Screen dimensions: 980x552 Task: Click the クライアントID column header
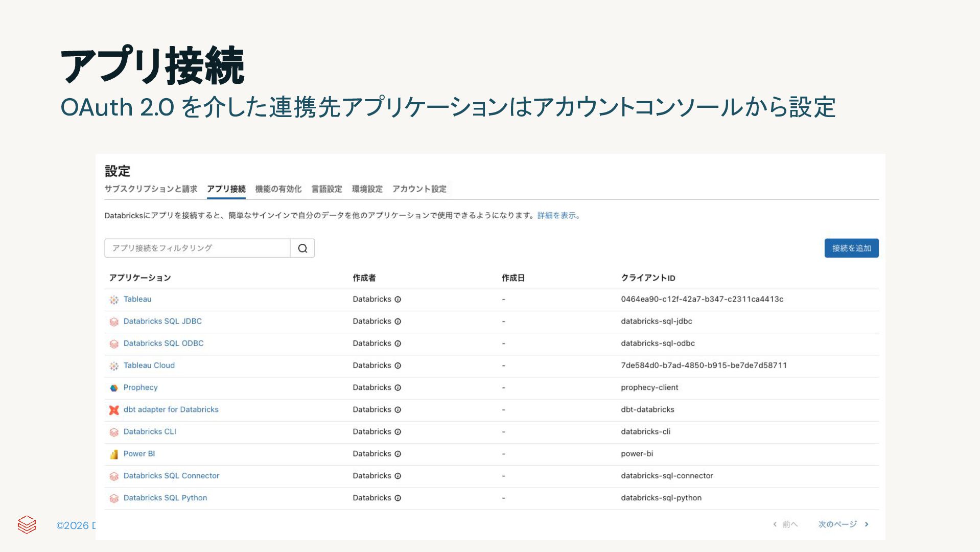click(x=648, y=278)
